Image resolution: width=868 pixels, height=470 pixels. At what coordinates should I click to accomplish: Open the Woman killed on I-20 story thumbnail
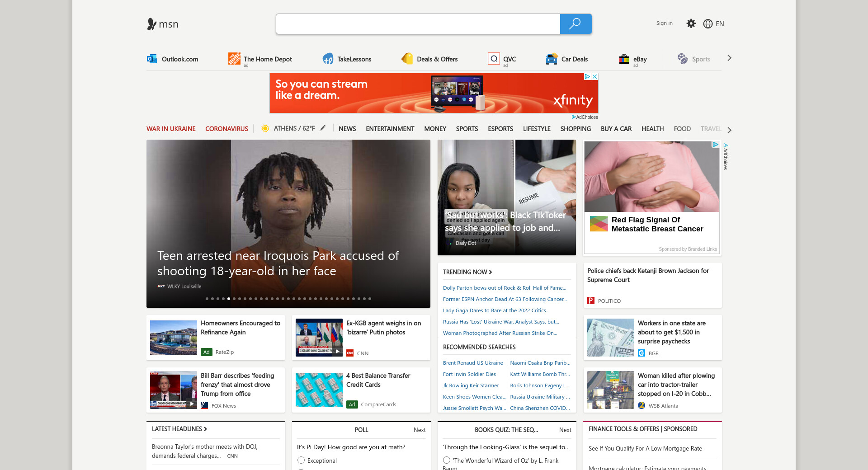tap(611, 390)
